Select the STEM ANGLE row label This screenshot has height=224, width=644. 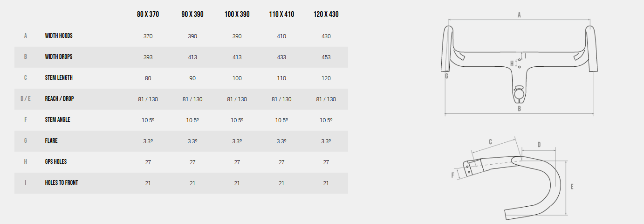[x=57, y=119]
